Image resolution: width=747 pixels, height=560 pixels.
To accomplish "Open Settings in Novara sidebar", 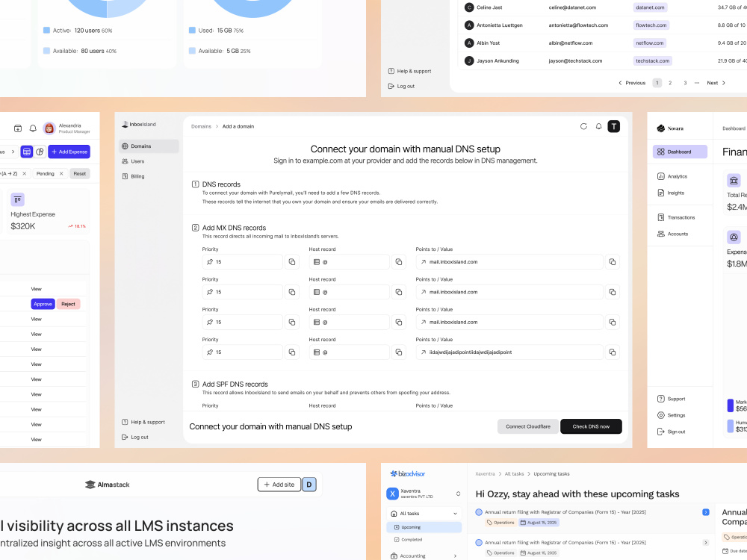I will click(672, 415).
